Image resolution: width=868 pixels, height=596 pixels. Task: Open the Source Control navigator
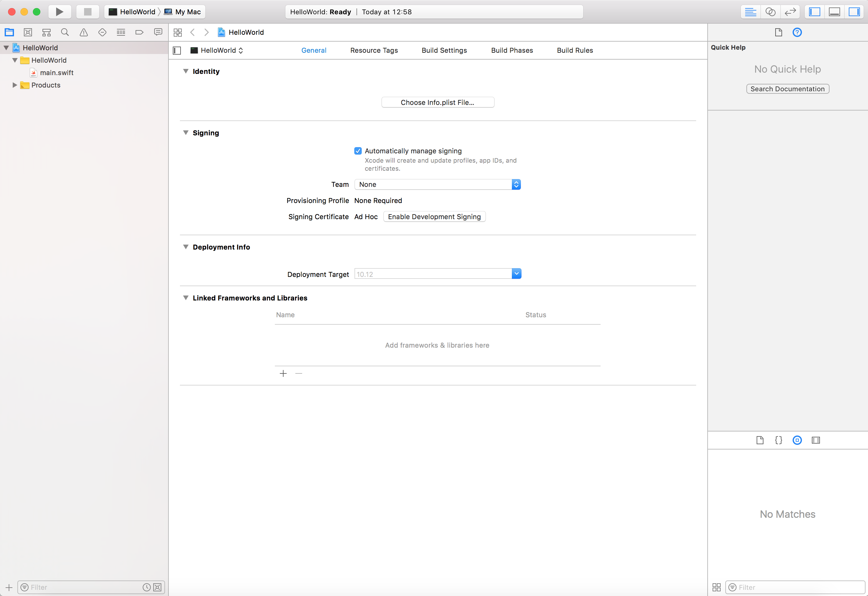click(x=28, y=32)
